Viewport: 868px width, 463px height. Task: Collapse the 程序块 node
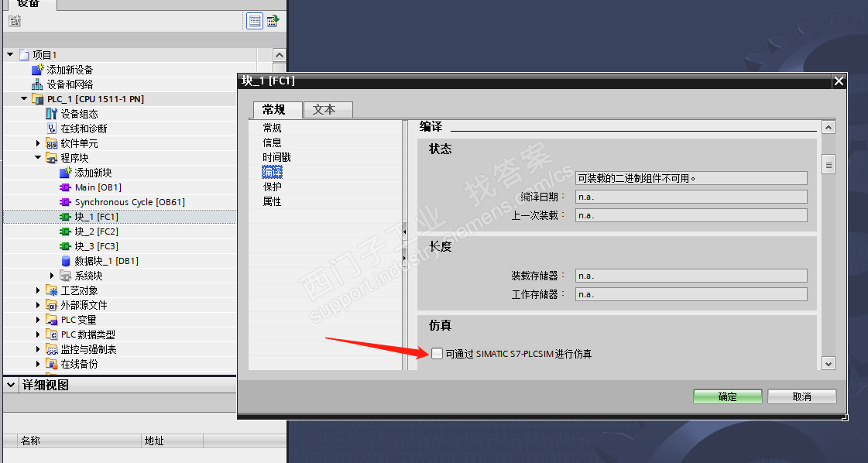(x=38, y=157)
